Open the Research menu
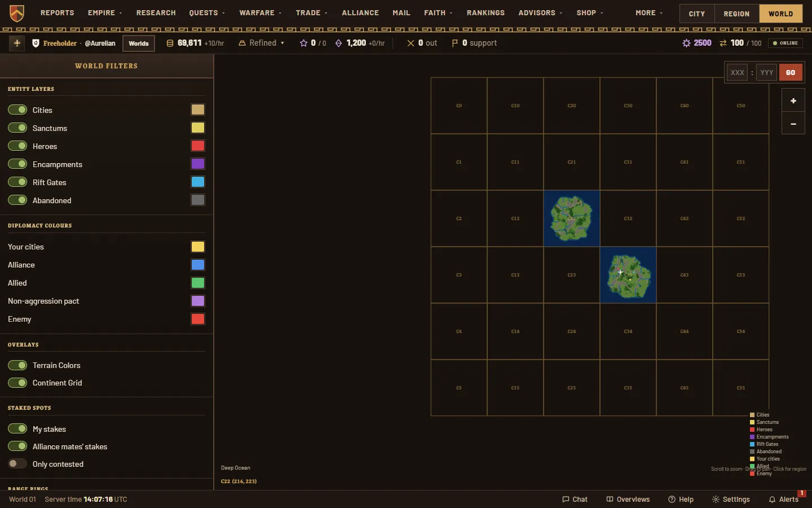 click(156, 12)
